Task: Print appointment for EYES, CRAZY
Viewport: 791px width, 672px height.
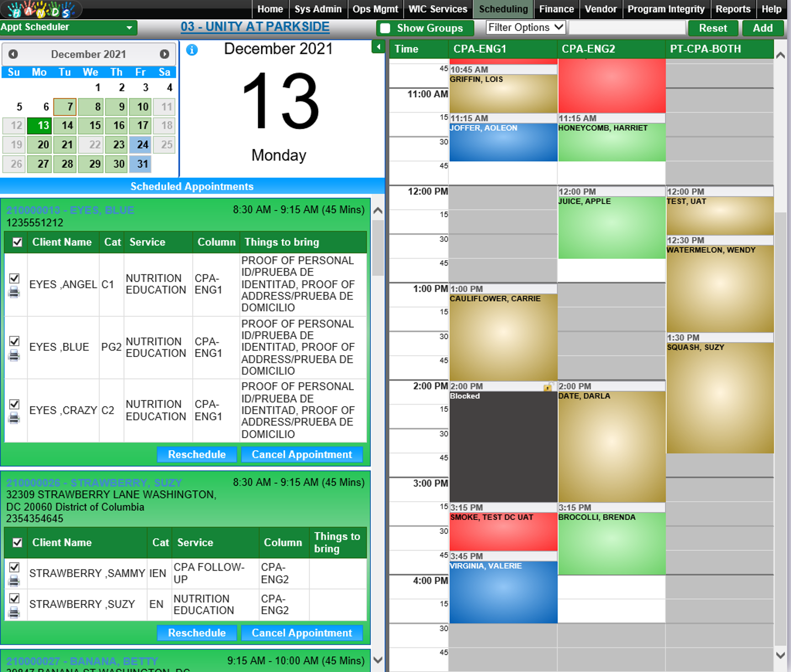Action: pos(14,418)
